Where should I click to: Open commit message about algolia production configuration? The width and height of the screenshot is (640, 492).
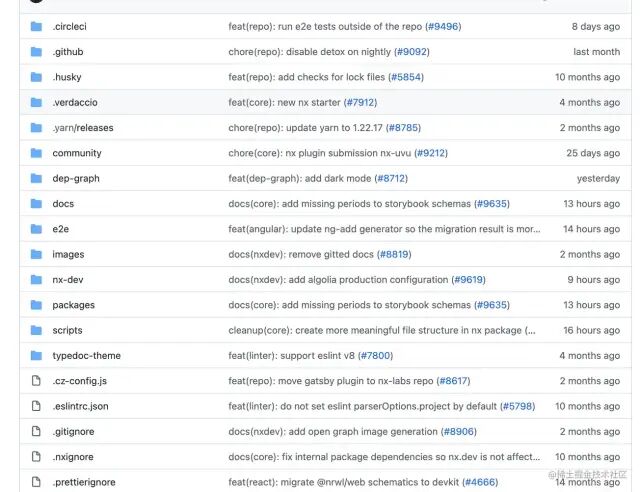click(338, 280)
